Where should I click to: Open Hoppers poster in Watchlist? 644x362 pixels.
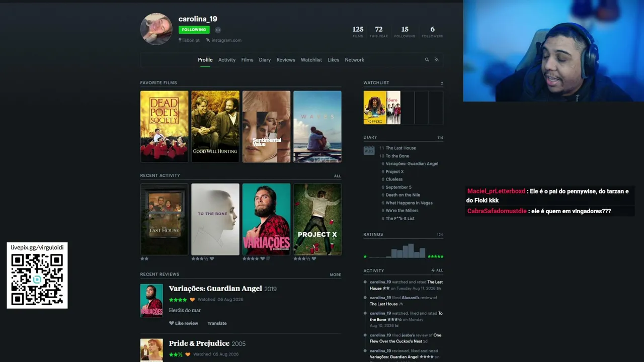click(x=375, y=108)
